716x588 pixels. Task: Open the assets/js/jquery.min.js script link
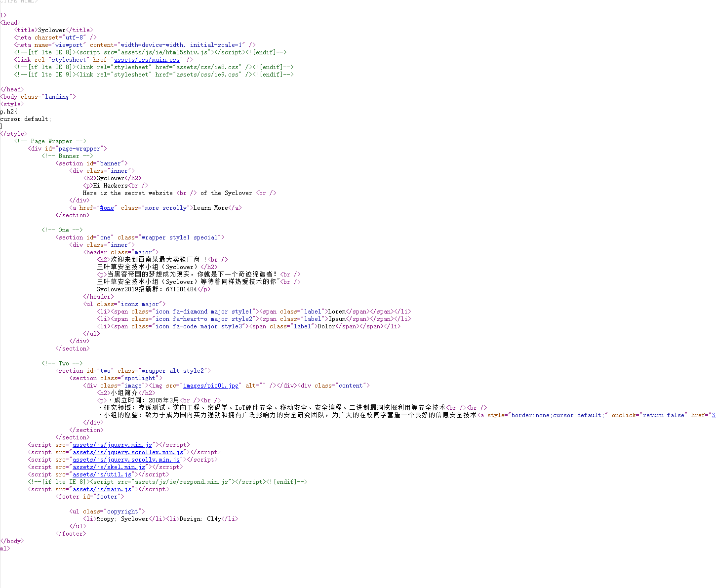113,444
